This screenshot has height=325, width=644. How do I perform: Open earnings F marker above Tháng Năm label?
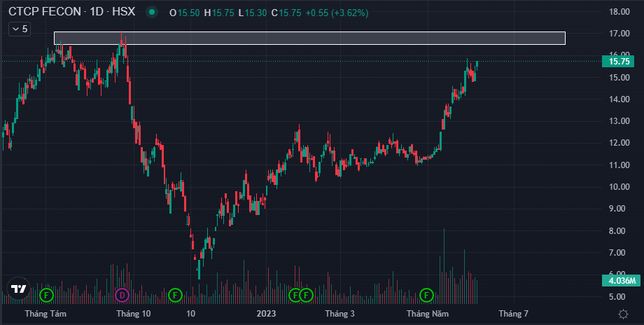click(x=427, y=295)
